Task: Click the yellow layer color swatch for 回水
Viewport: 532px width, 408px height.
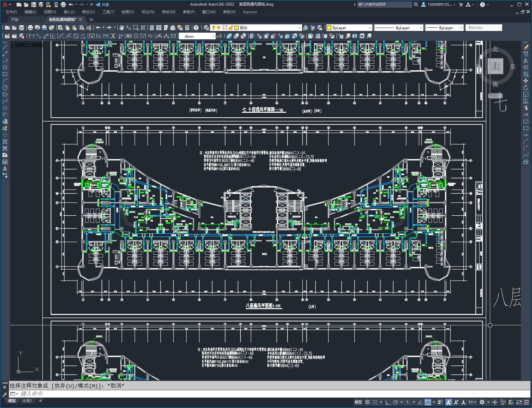Action: [236, 28]
